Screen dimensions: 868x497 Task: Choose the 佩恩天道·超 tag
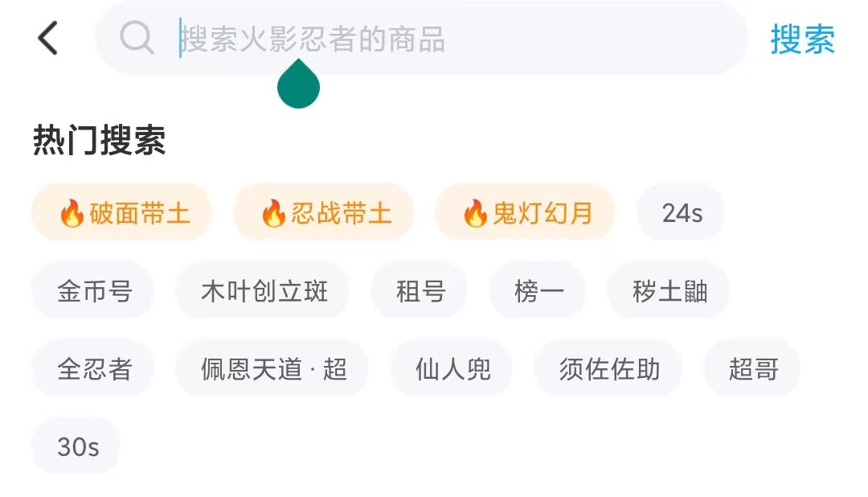[273, 369]
